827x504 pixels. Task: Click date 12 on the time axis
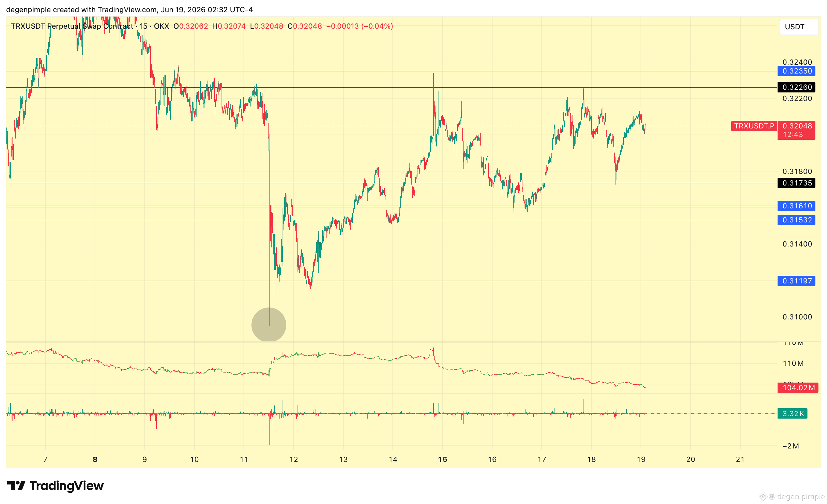pos(294,460)
